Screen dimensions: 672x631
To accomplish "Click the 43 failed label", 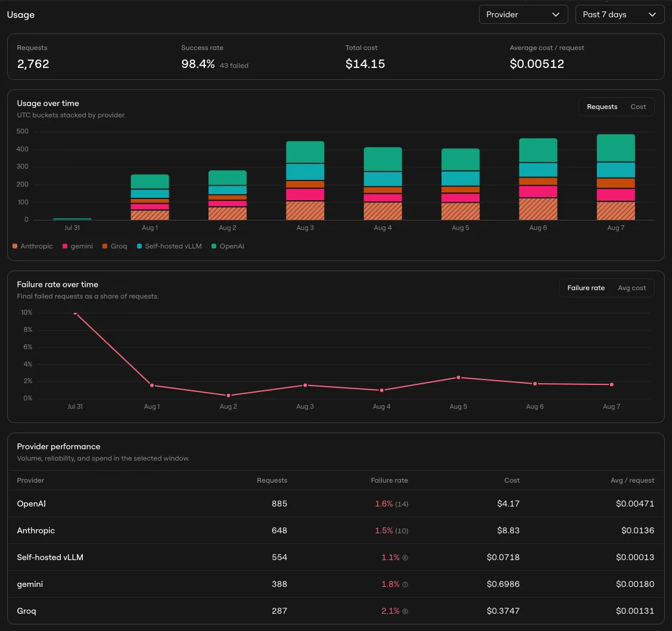I will click(x=234, y=66).
